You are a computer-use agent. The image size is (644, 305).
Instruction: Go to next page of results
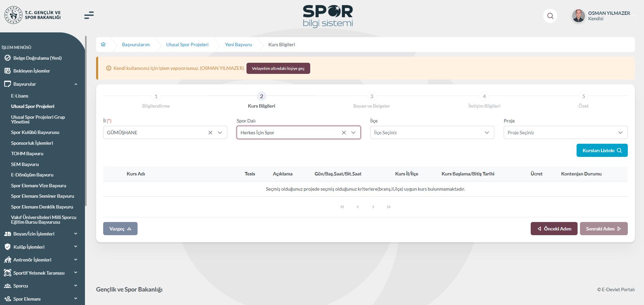coord(373,207)
